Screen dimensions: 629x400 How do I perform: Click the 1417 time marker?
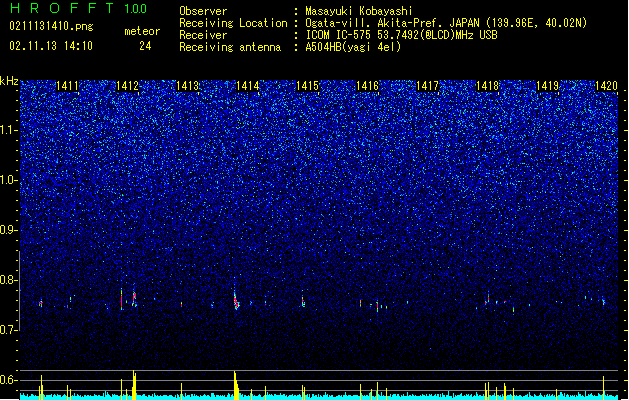pos(428,85)
